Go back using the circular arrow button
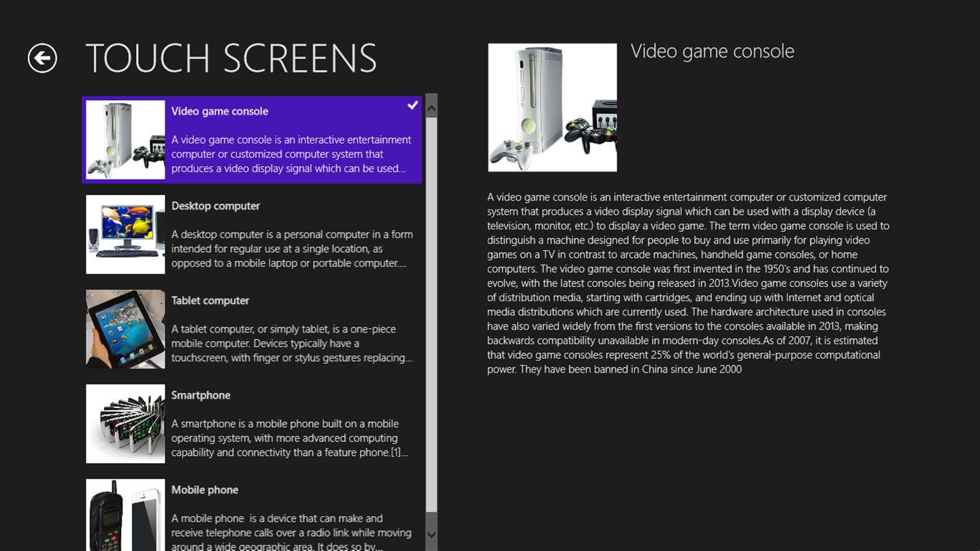 click(42, 58)
